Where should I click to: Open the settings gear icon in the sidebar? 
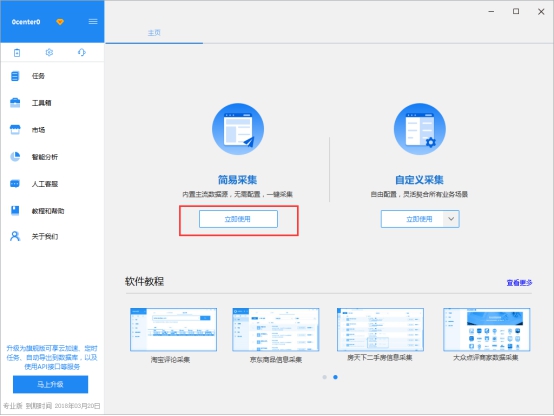click(x=49, y=52)
